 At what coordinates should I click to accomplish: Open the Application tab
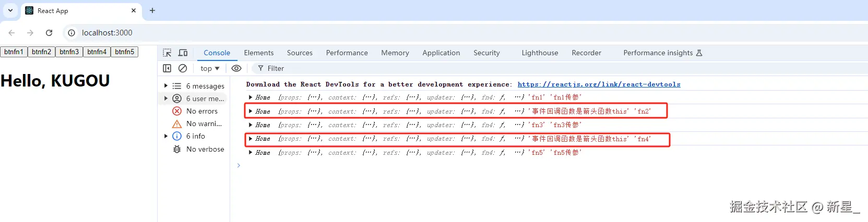click(x=441, y=53)
